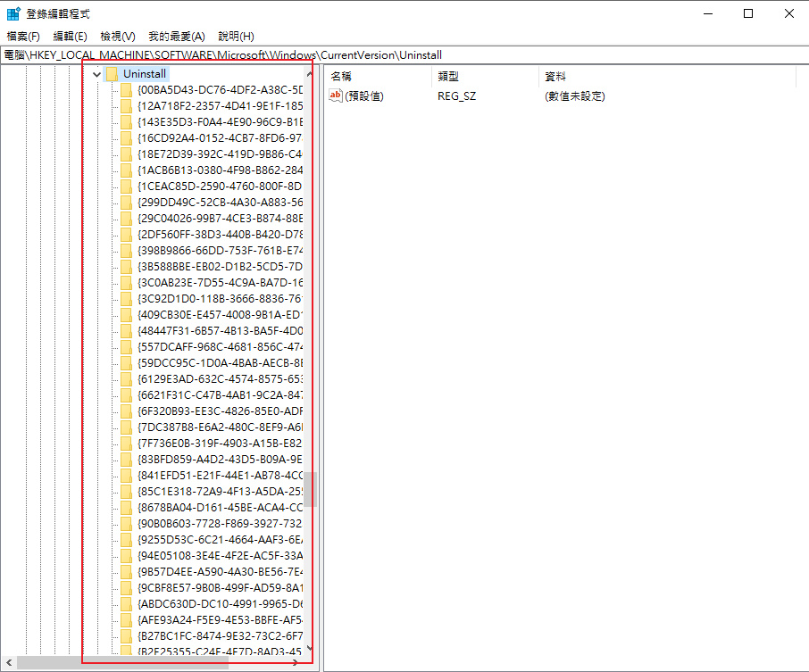The width and height of the screenshot is (809, 672).
Task: Click folder icon beside {ABDC630D-DC10 key
Action: [x=127, y=604]
